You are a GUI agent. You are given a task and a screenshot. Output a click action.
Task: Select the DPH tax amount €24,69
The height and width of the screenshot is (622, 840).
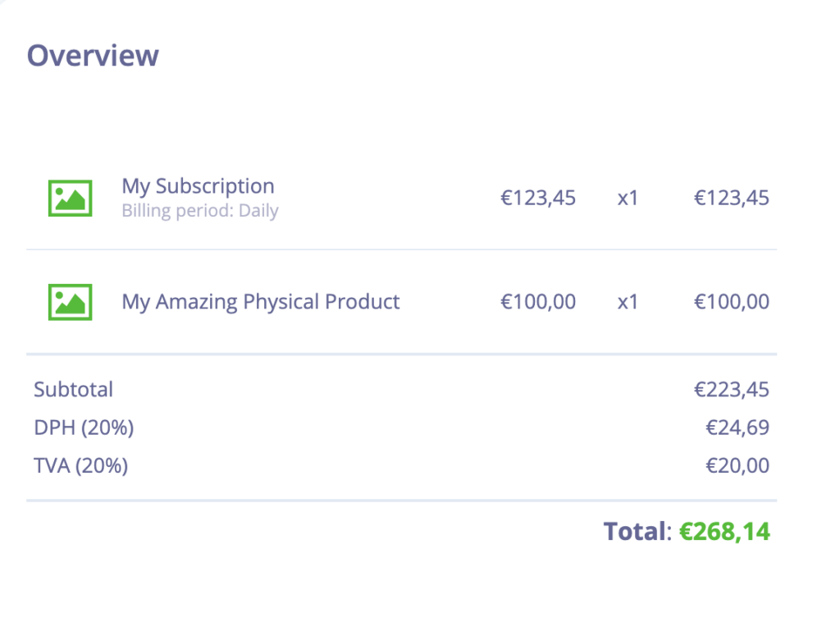click(x=737, y=428)
